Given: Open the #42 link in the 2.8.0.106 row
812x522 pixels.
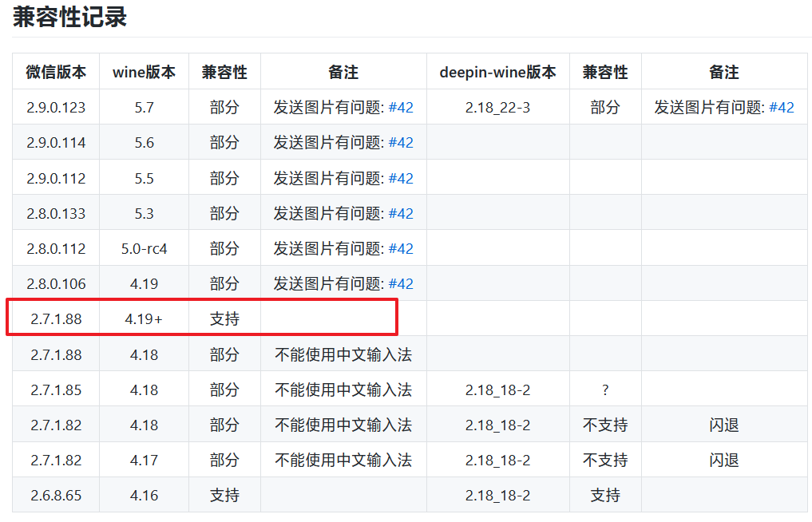Looking at the screenshot, I should click(401, 284).
